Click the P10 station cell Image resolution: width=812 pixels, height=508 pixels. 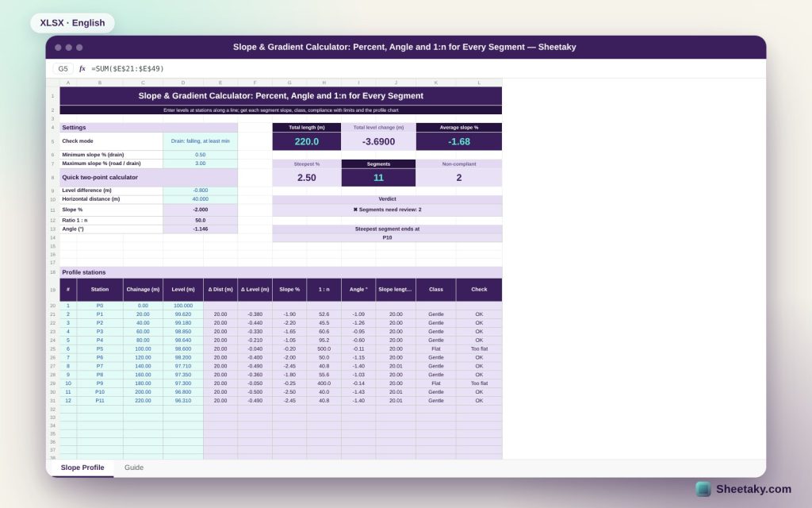99,392
